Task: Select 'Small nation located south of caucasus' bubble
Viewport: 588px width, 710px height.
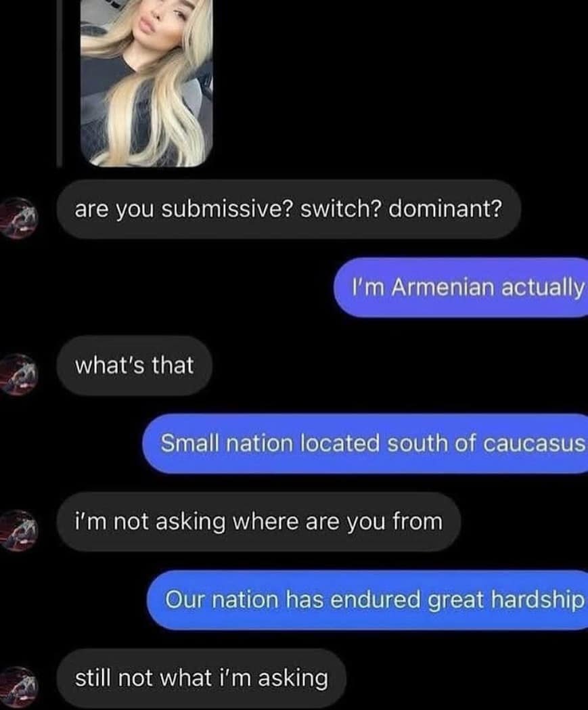Action: [365, 443]
